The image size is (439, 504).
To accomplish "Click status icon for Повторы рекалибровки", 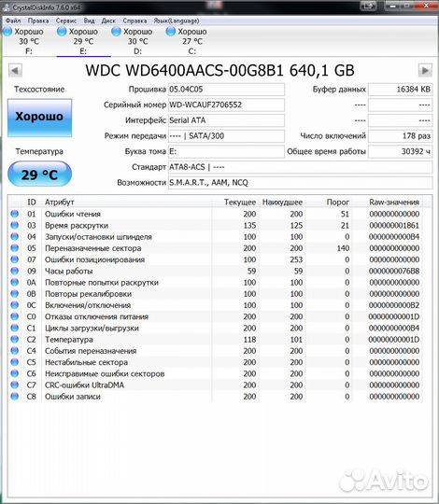I will [x=14, y=293].
